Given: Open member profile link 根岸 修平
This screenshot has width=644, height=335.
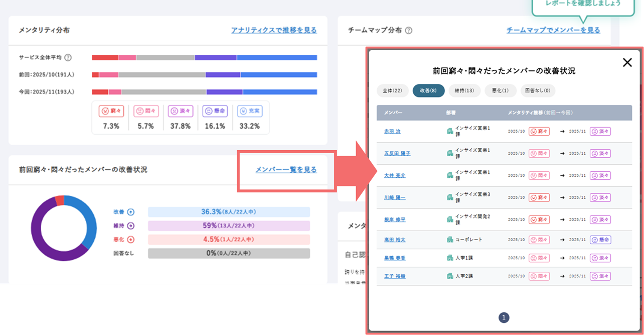Looking at the screenshot, I should (x=395, y=219).
